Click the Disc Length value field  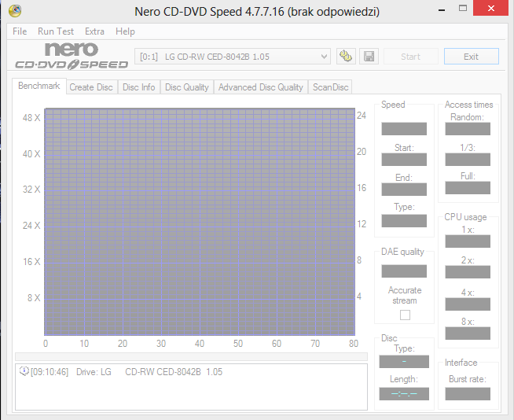click(x=404, y=394)
